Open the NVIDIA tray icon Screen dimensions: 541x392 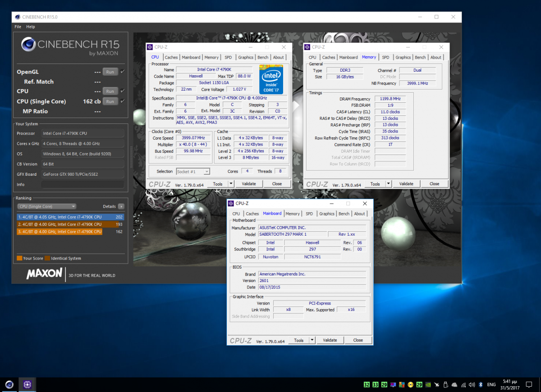pyautogui.click(x=428, y=385)
